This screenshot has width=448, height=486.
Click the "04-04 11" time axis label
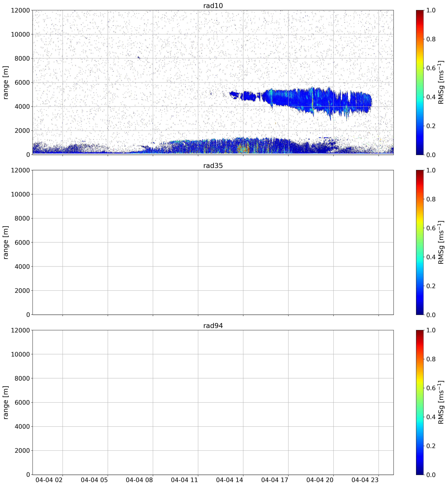[x=185, y=480]
